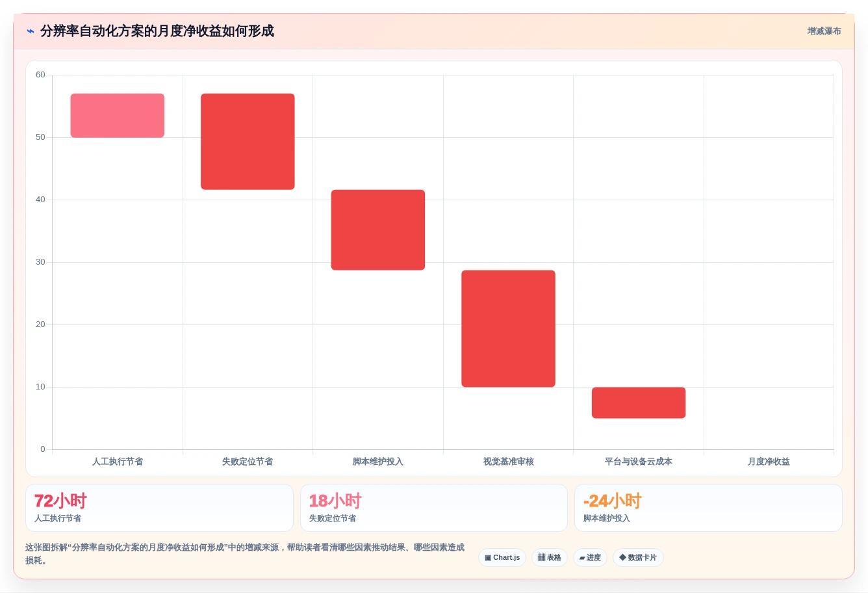Click the 失败定位节省 x-axis label
Viewport: 868px width, 593px height.
(x=248, y=462)
